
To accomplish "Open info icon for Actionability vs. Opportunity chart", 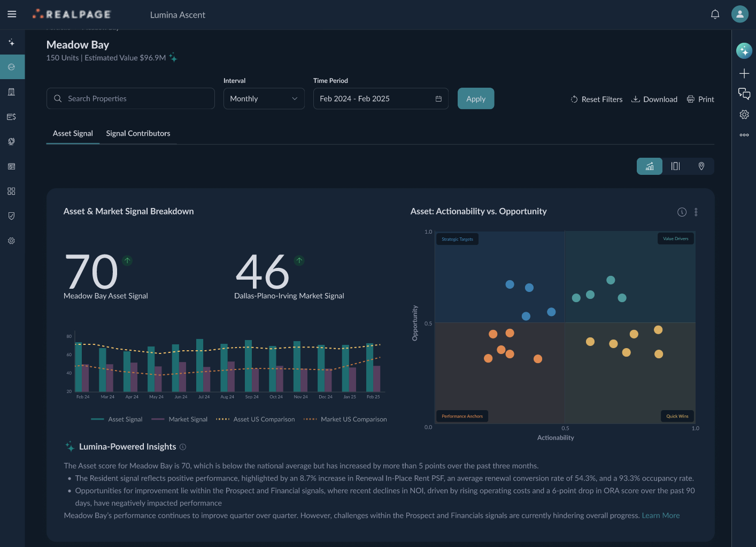I will point(682,212).
